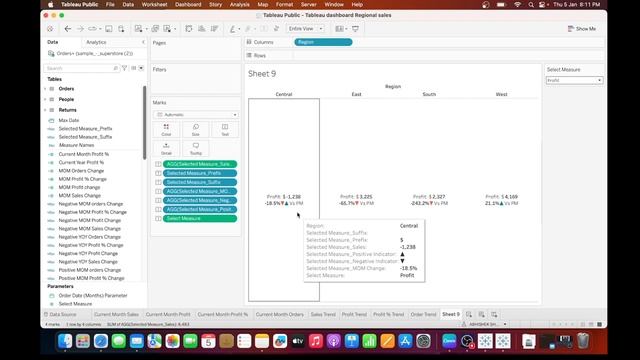Click the Duplicate sheet toolbar icon
The height and width of the screenshot is (360, 640).
point(155,29)
